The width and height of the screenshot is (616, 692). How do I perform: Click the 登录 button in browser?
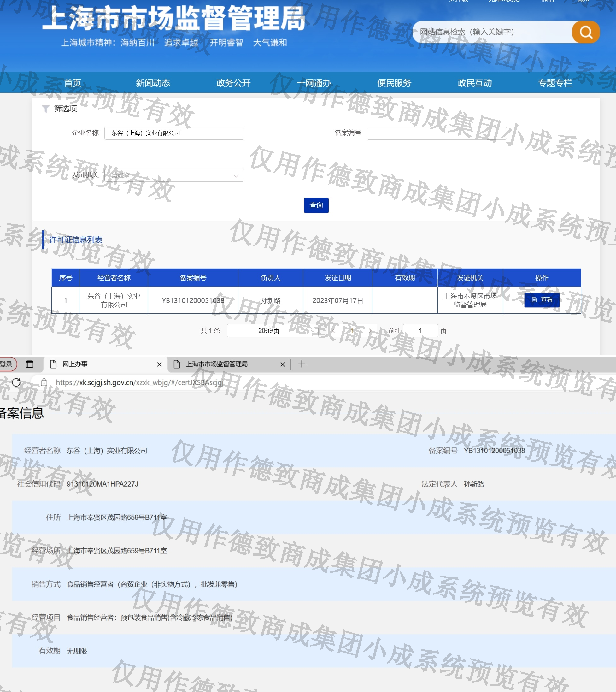(6, 364)
